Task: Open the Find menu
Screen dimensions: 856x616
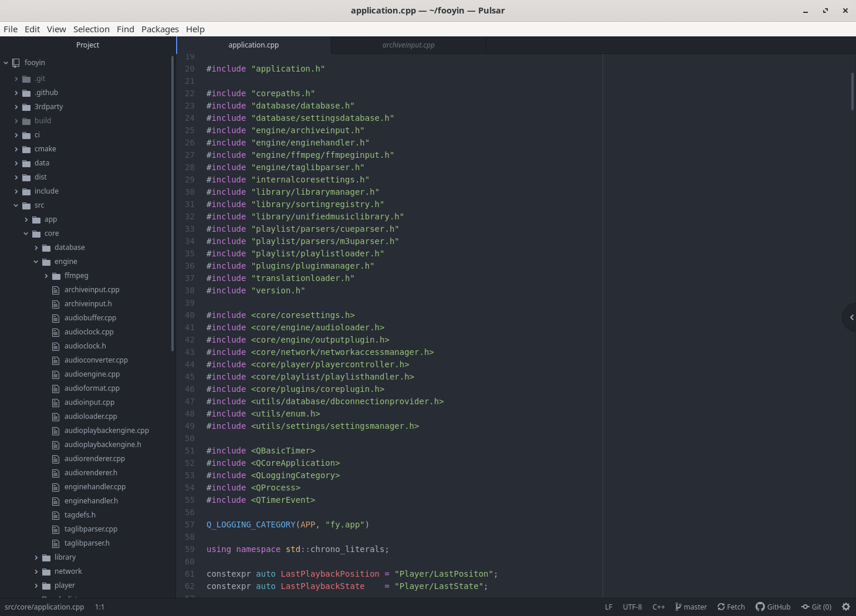Action: 126,29
